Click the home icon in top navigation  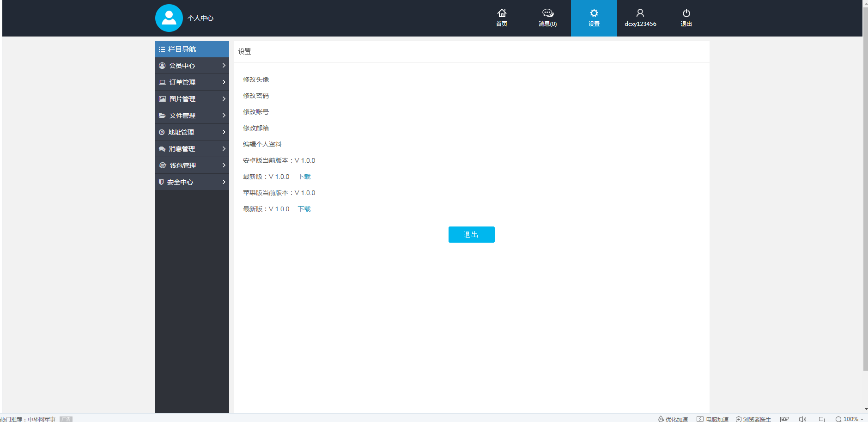(502, 13)
